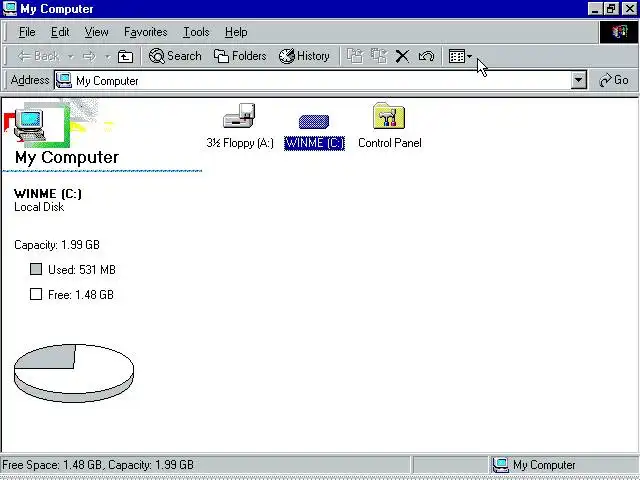This screenshot has height=480, width=640.
Task: Click the My Computer icon in title bar
Action: [x=9, y=9]
